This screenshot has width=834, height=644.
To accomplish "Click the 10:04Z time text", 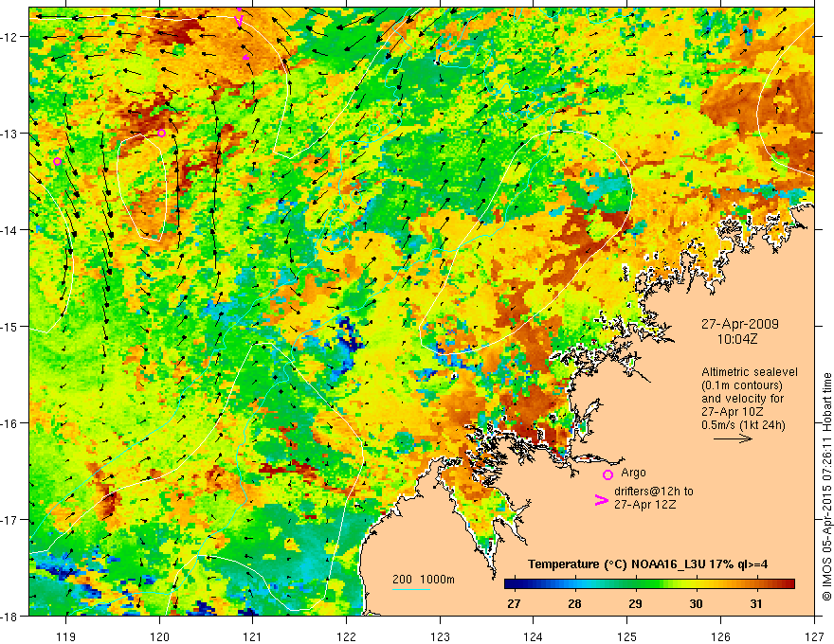I will click(736, 339).
